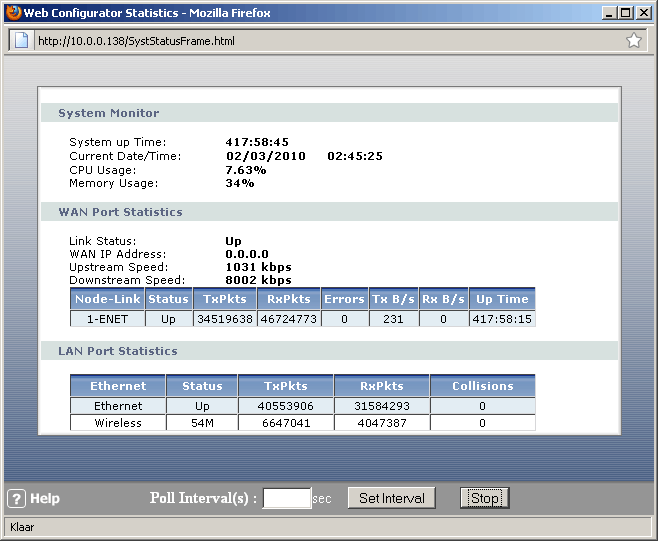This screenshot has height=541, width=658.
Task: Click the page icon beside the URL
Action: [x=21, y=41]
